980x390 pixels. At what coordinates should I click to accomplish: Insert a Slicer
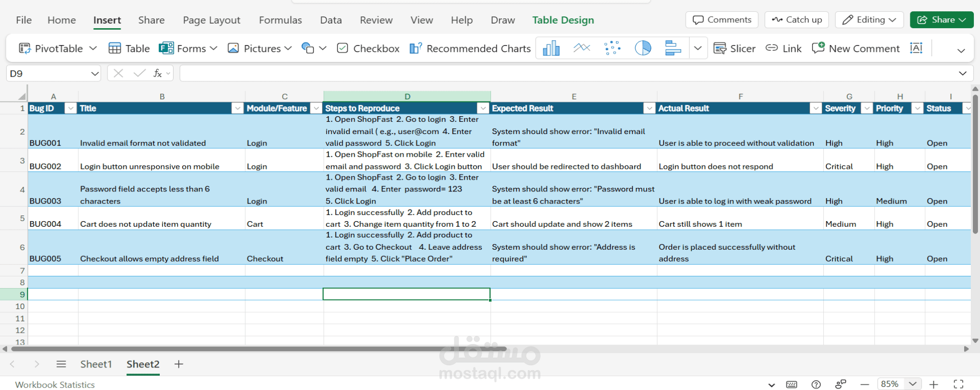coord(734,48)
